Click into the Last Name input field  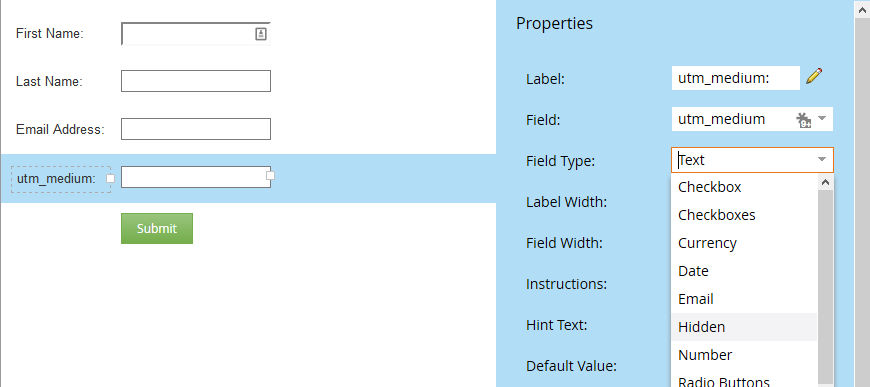tap(196, 81)
